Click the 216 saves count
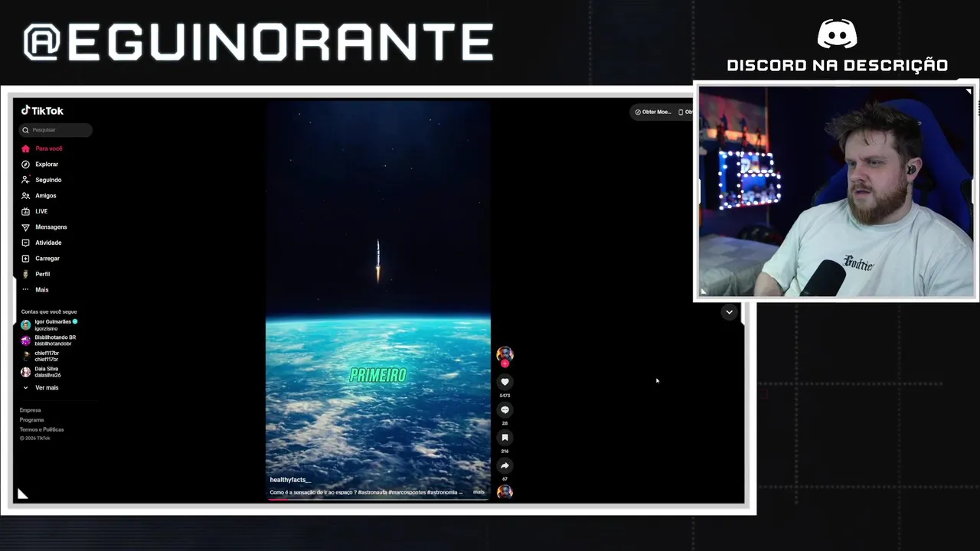Screen dimensions: 980x551 click(505, 452)
